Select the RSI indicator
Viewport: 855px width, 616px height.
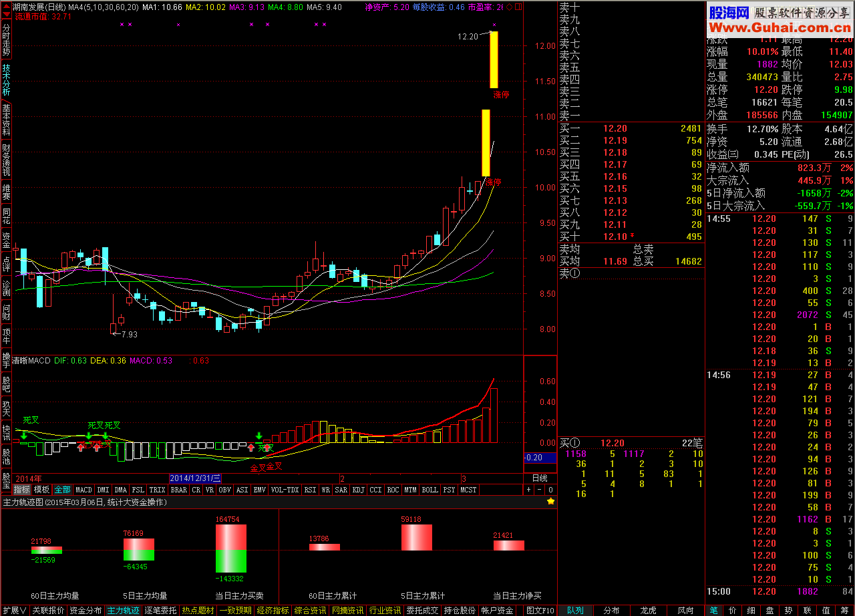click(x=310, y=490)
